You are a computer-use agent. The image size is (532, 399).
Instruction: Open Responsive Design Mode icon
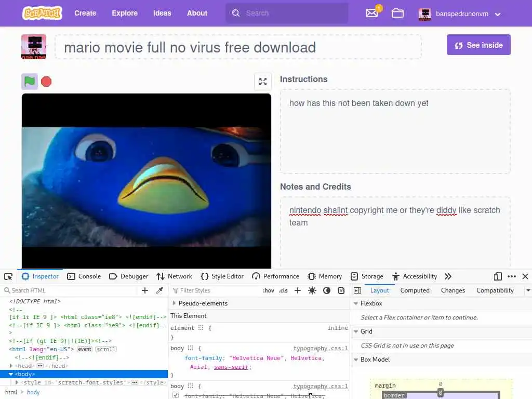498,276
